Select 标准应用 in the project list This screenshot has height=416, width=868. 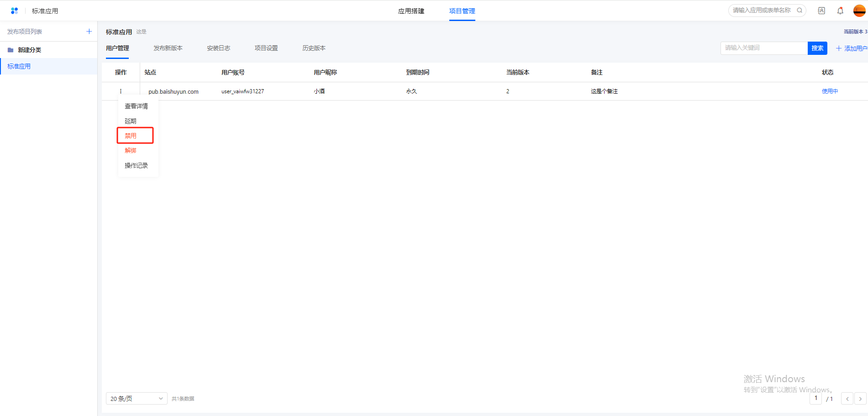point(19,66)
